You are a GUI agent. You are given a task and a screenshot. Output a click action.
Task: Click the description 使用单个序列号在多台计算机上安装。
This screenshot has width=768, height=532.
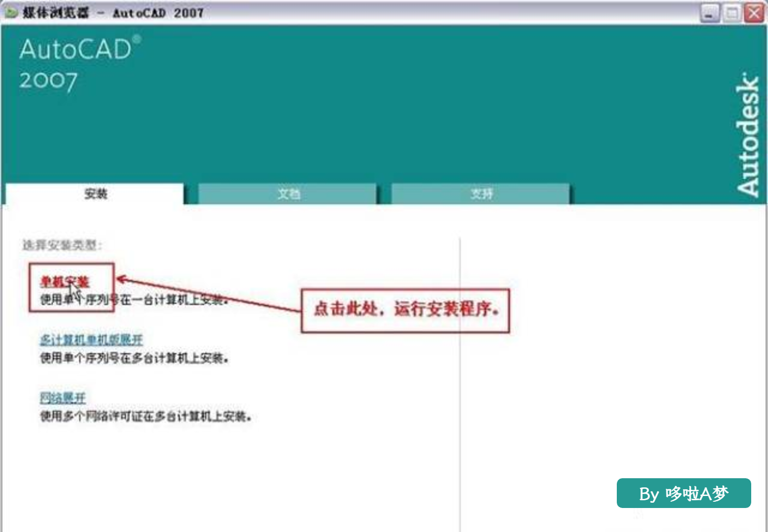pyautogui.click(x=134, y=358)
